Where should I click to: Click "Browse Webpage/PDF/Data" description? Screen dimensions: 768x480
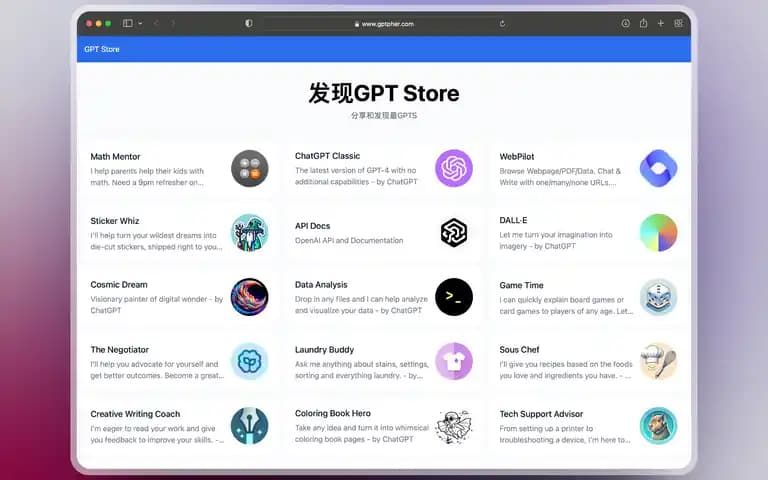tap(560, 177)
